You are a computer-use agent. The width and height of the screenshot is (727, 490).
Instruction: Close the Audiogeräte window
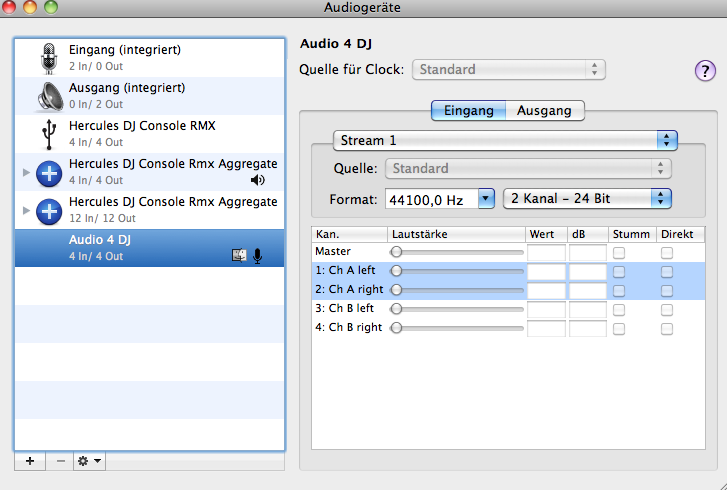tap(9, 7)
